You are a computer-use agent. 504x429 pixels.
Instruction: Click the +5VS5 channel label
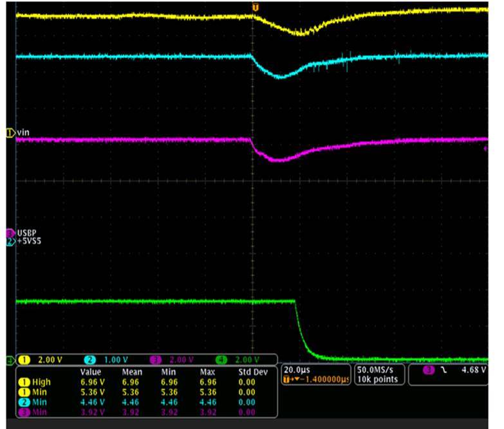[x=29, y=241]
